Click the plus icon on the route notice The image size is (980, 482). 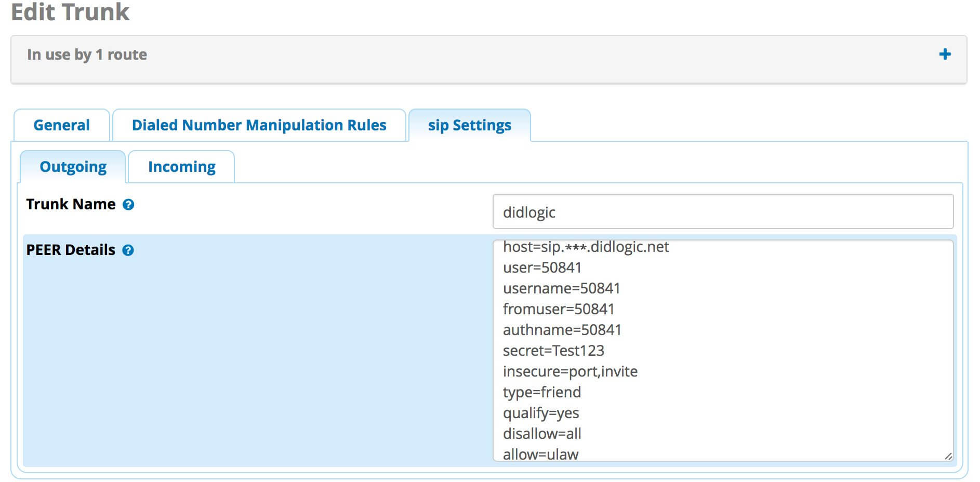(x=946, y=53)
